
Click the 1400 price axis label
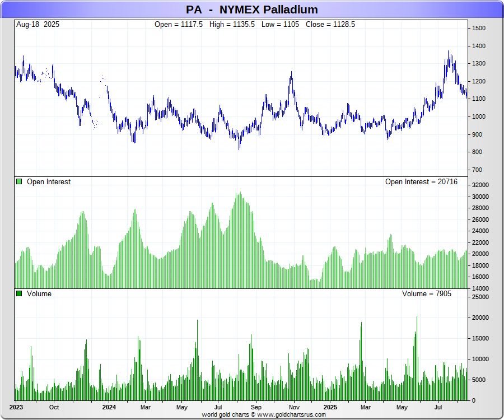479,46
